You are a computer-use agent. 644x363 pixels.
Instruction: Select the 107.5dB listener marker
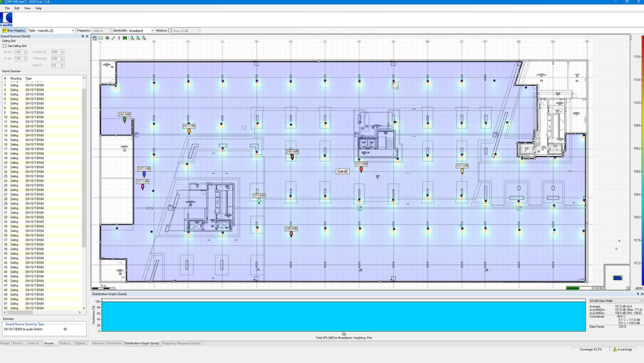pos(361,166)
